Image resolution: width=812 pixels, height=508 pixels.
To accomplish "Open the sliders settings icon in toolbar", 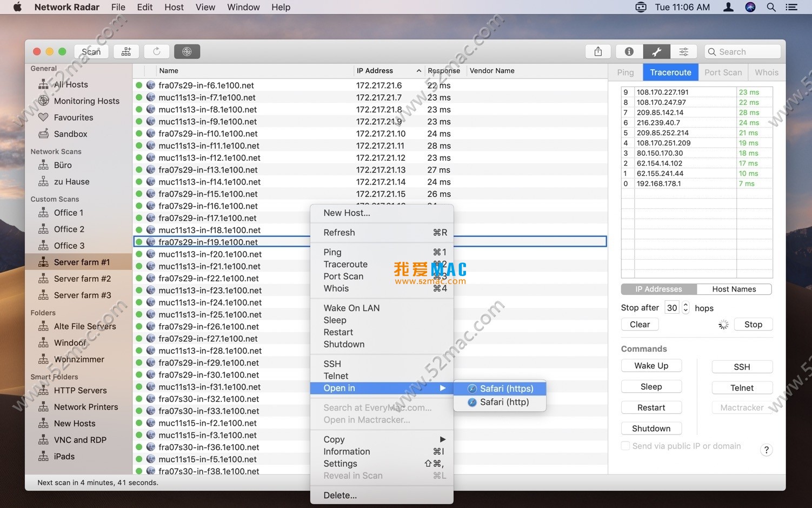I will point(684,51).
